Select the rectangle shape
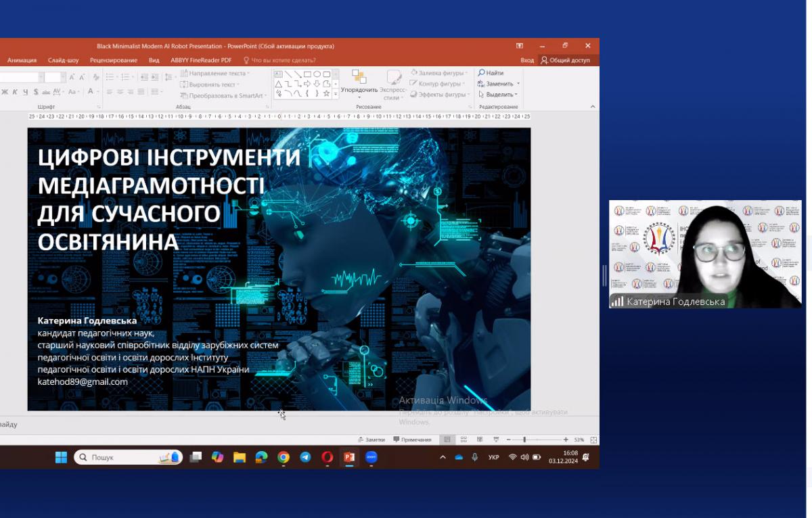This screenshot has width=812, height=518. (x=307, y=74)
